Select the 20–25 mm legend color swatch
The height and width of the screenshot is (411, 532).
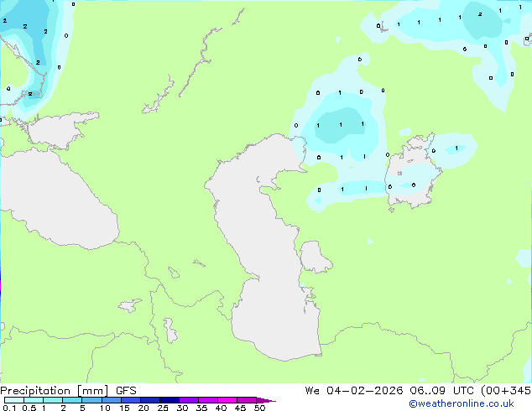(149, 400)
